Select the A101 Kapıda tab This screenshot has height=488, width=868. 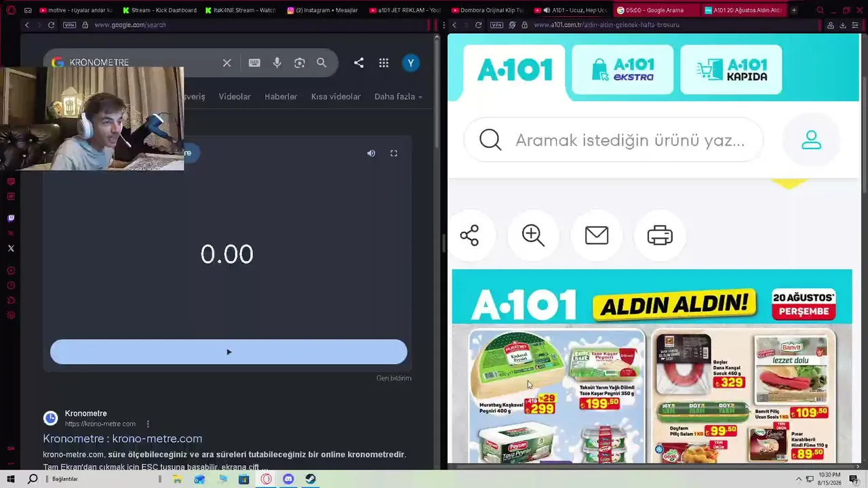click(x=731, y=70)
